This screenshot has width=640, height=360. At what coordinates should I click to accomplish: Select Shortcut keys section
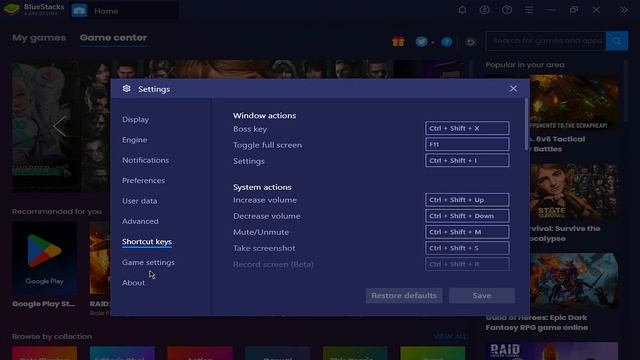coord(147,242)
